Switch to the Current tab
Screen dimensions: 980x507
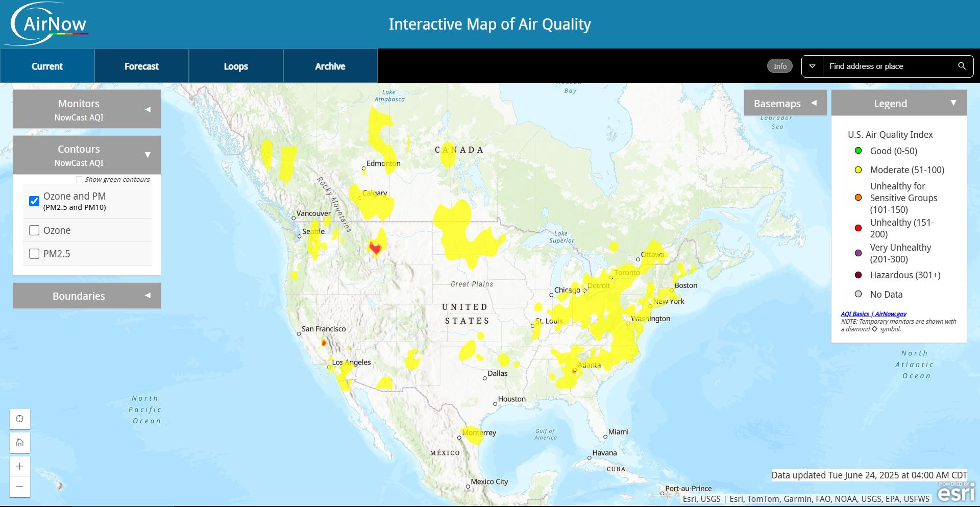pos(47,66)
